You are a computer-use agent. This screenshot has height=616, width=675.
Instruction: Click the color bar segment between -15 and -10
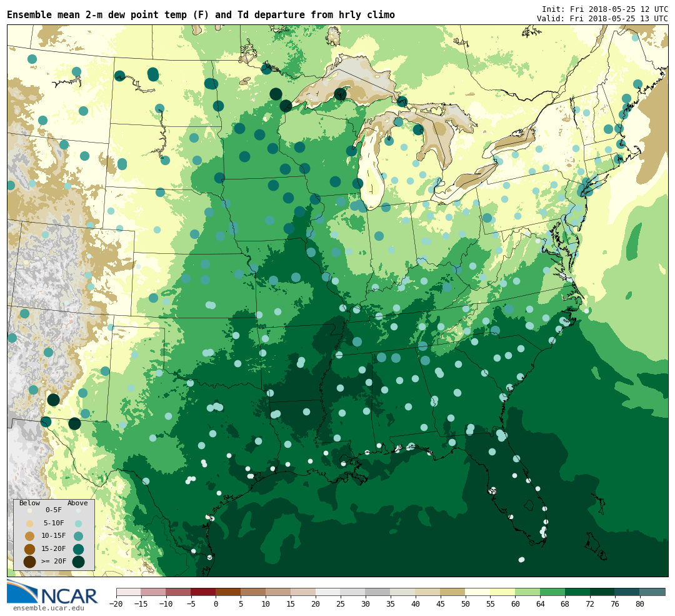point(154,592)
